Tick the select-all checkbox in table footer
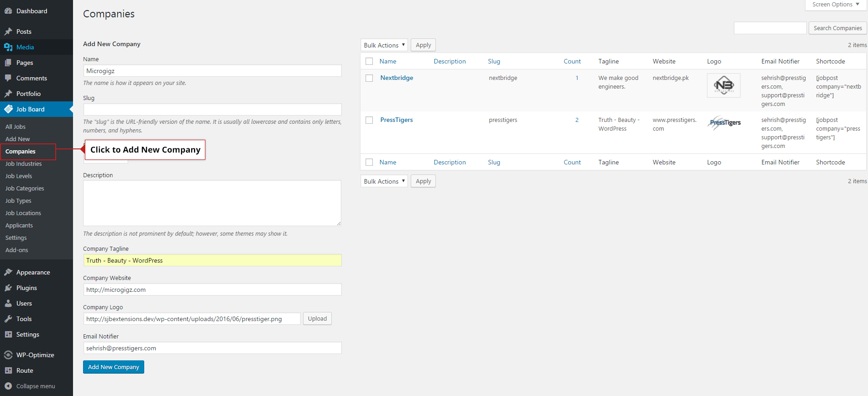 369,162
